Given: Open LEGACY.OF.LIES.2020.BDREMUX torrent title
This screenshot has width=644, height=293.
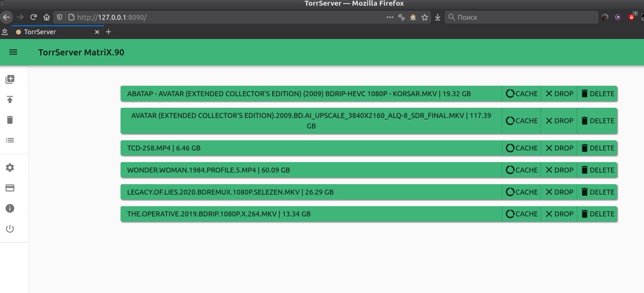Looking at the screenshot, I should pos(311,192).
